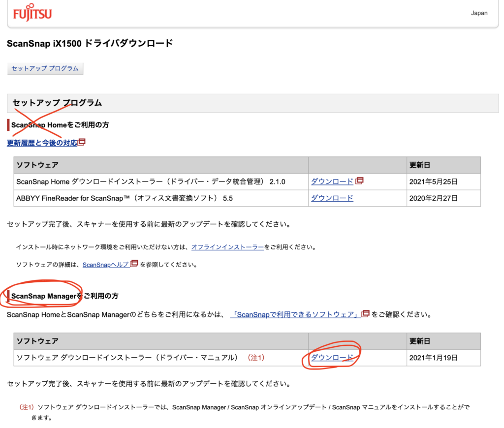Image resolution: width=504 pixels, height=428 pixels.
Task: Open the 更新履歴と今後の対応 link
Action: pos(42,143)
